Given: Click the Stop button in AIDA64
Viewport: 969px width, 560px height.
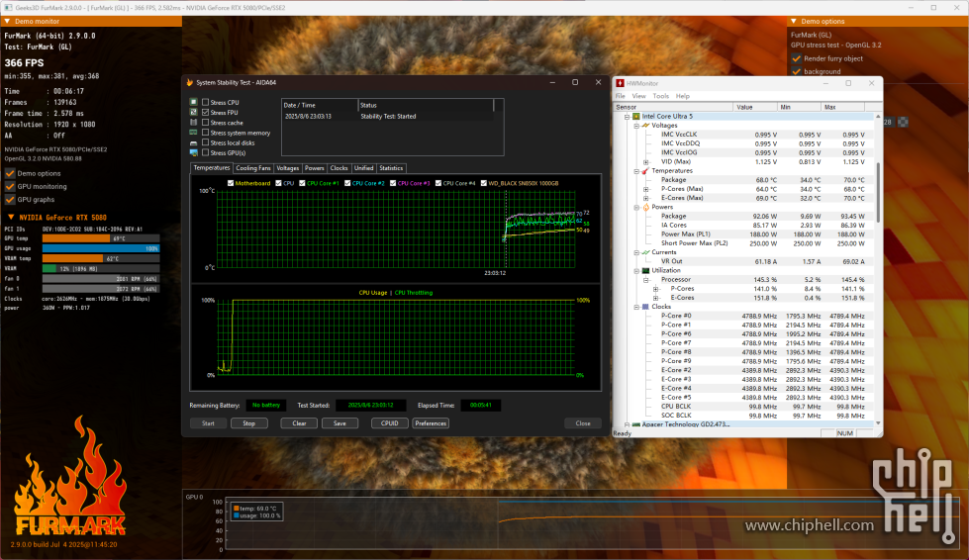Looking at the screenshot, I should (249, 423).
